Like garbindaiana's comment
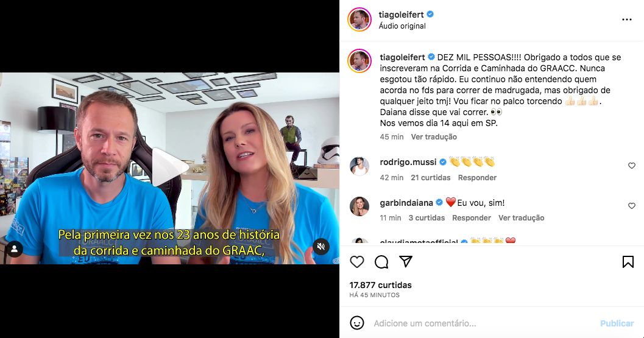The width and height of the screenshot is (644, 338). [x=632, y=206]
